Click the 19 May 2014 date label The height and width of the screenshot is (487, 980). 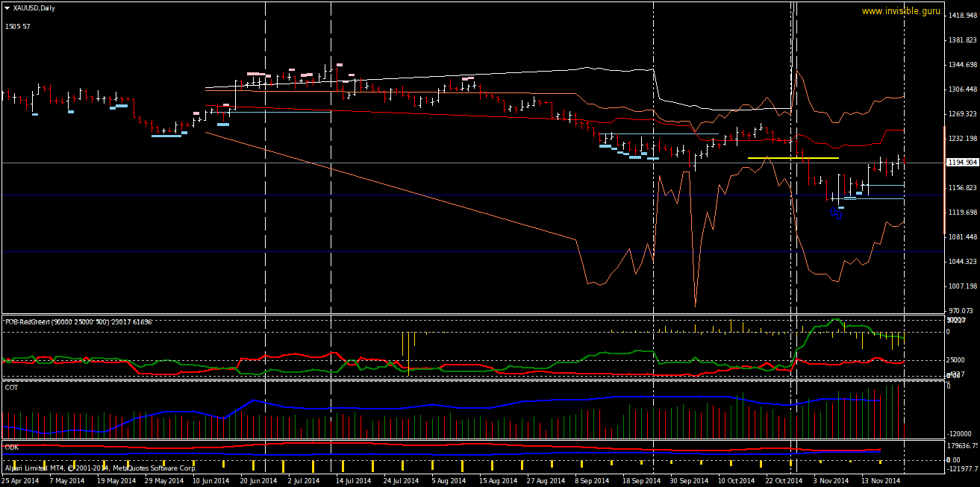[116, 481]
